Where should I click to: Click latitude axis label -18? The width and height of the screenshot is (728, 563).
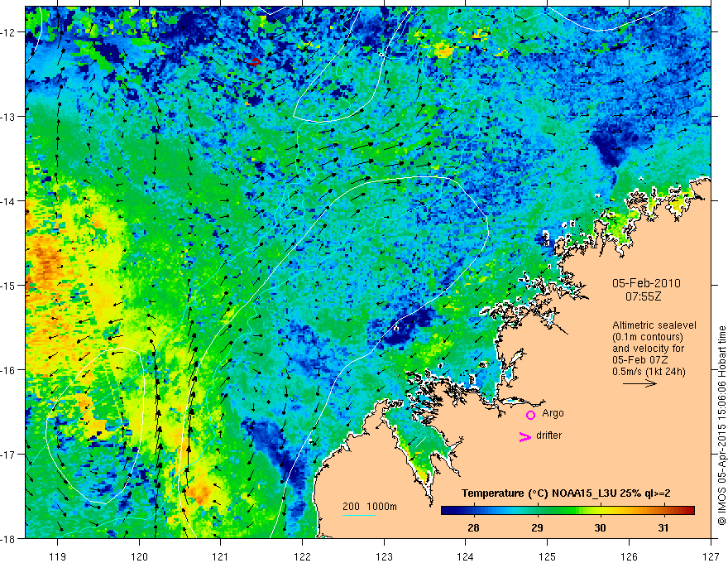[x=8, y=538]
